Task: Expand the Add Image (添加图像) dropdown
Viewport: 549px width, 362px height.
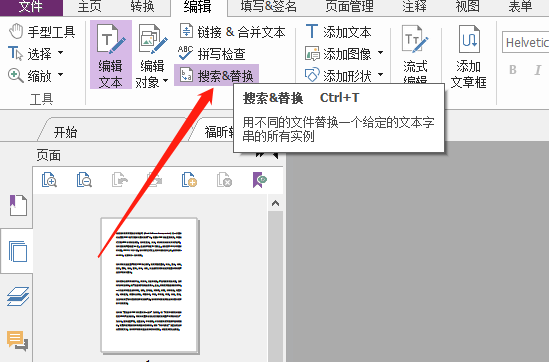Action: coord(380,53)
